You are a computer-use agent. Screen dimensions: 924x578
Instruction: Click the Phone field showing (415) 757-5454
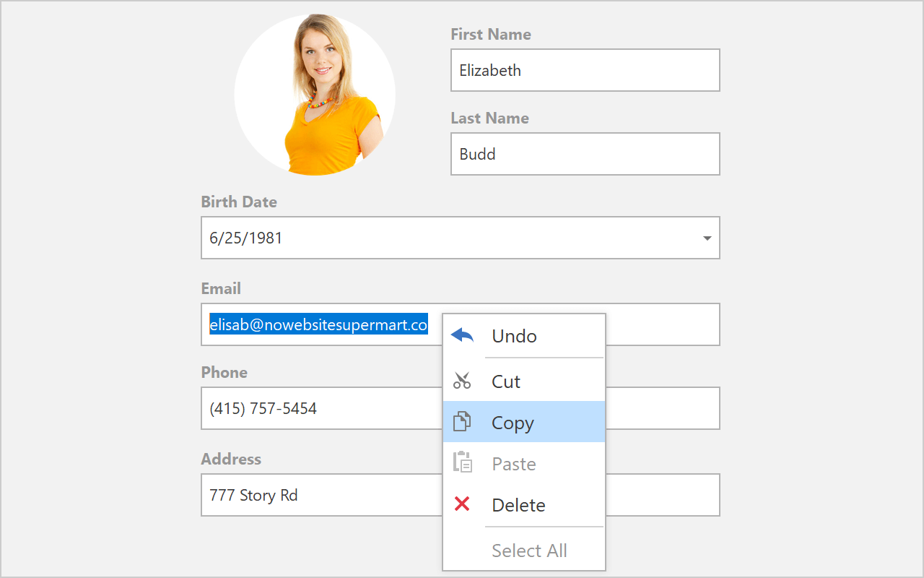(318, 408)
